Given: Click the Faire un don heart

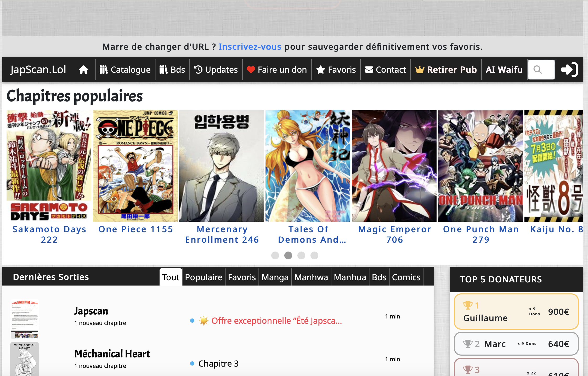Looking at the screenshot, I should (251, 70).
